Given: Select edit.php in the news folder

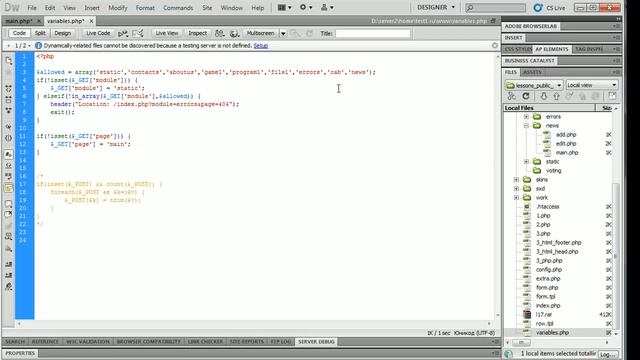Looking at the screenshot, I should click(x=566, y=144).
